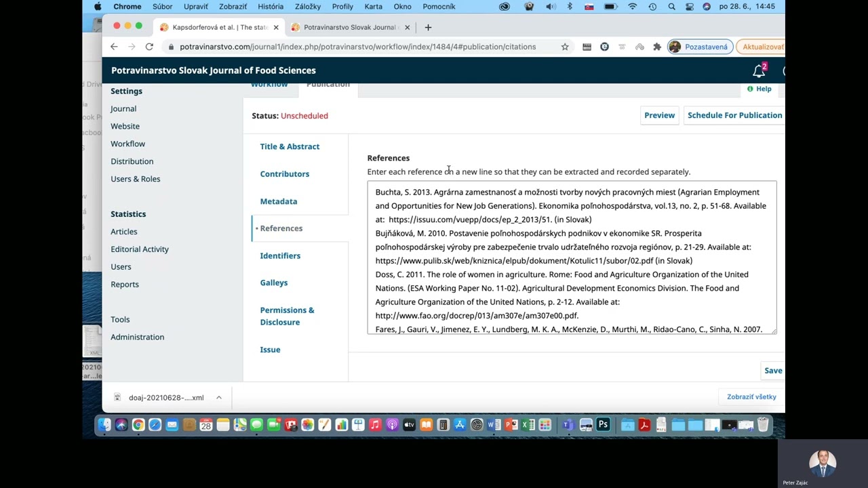Open Music app in the Dock

(375, 425)
